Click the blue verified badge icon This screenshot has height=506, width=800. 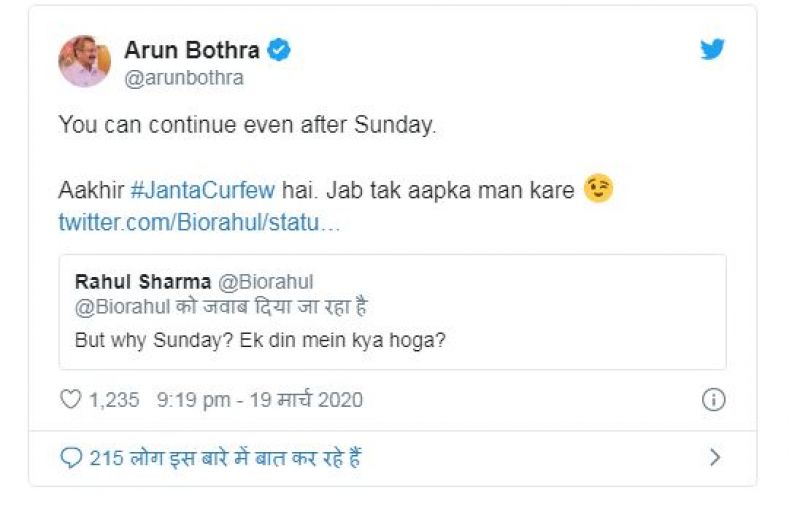pos(280,50)
